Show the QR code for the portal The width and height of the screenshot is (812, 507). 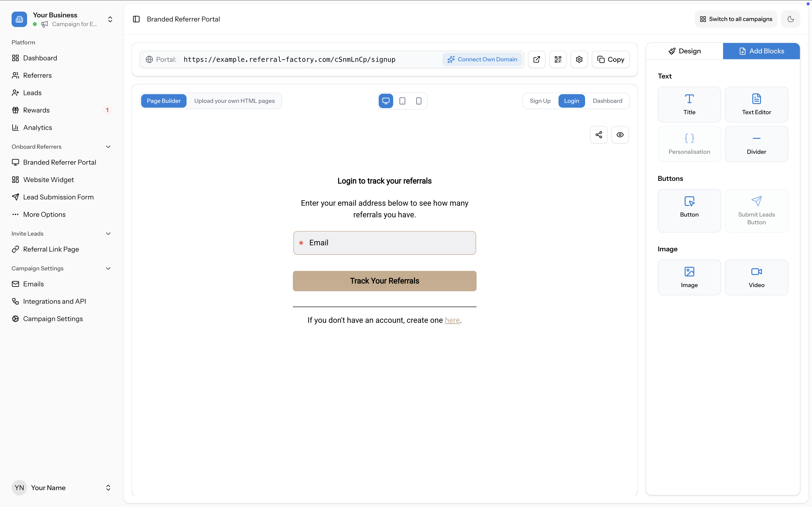(x=558, y=59)
